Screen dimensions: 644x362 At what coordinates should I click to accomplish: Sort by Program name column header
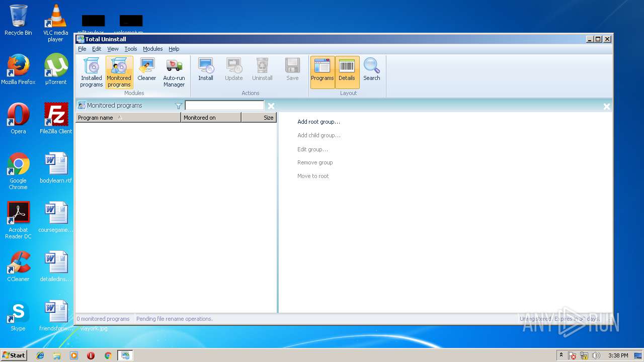coord(128,118)
